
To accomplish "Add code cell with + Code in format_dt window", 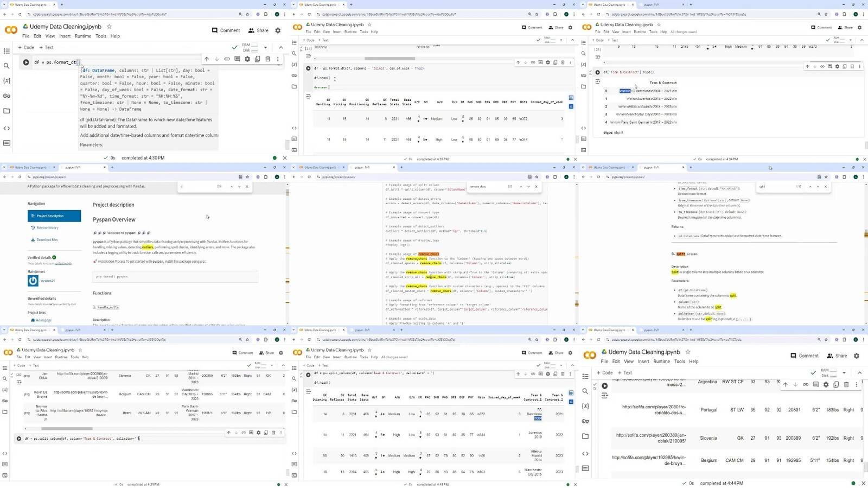I will pyautogui.click(x=26, y=48).
